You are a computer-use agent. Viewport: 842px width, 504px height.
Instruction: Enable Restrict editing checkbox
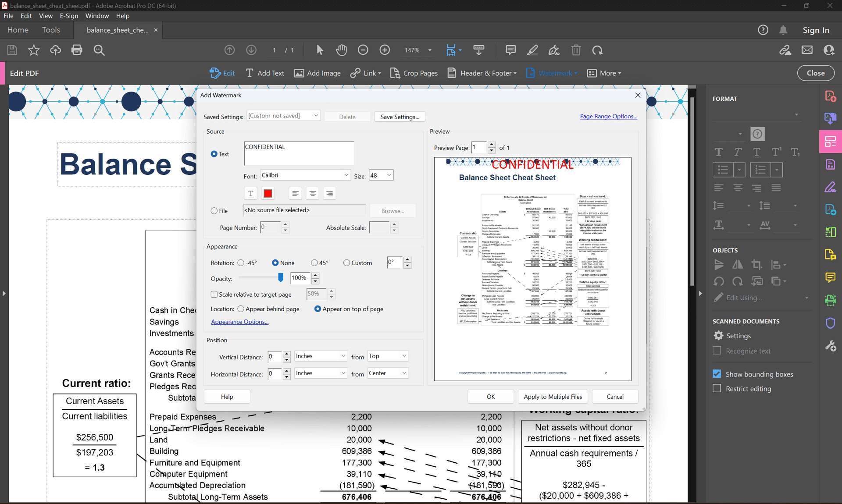click(x=717, y=388)
